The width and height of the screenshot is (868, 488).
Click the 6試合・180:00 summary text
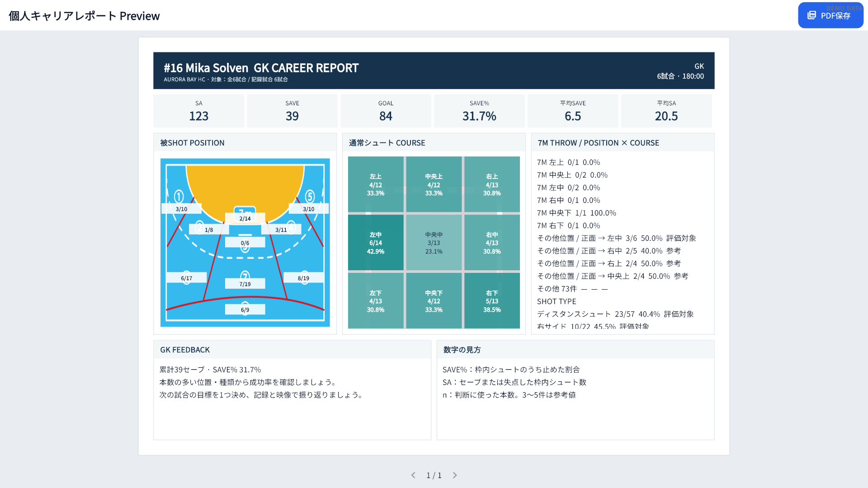click(x=680, y=76)
